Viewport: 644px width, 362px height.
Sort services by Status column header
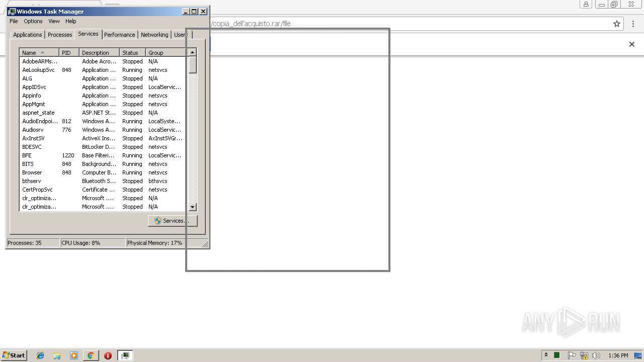tap(132, 52)
